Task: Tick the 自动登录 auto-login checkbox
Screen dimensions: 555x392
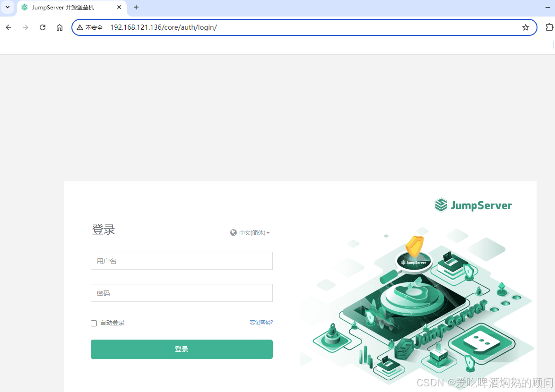Action: click(x=94, y=323)
